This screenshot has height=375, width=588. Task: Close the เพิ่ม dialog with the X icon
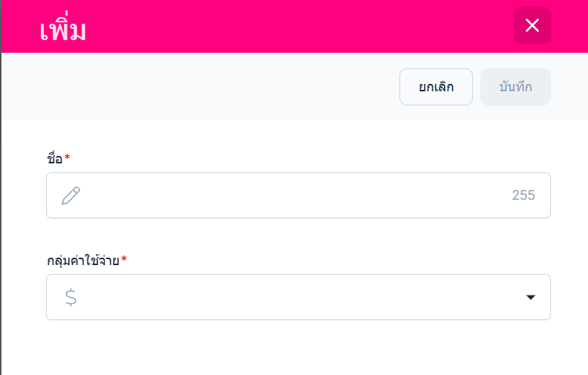pyautogui.click(x=532, y=25)
